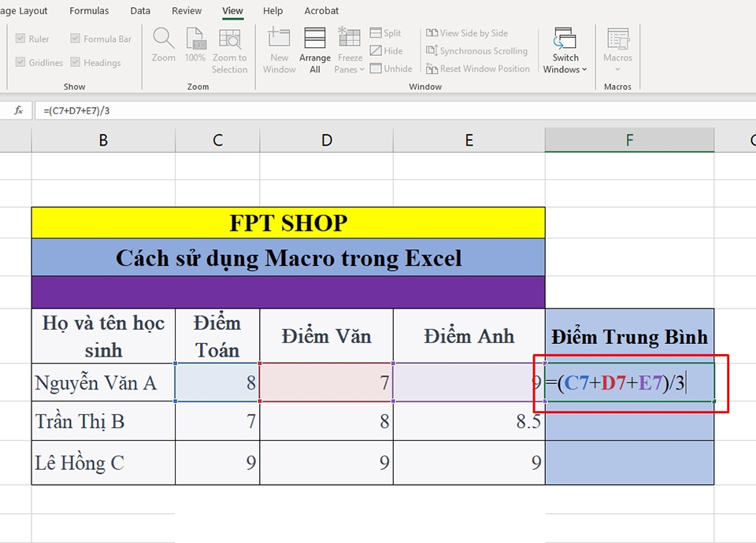This screenshot has width=756, height=543.
Task: Select the 'Điểm Toán' header cell
Action: pos(217,336)
